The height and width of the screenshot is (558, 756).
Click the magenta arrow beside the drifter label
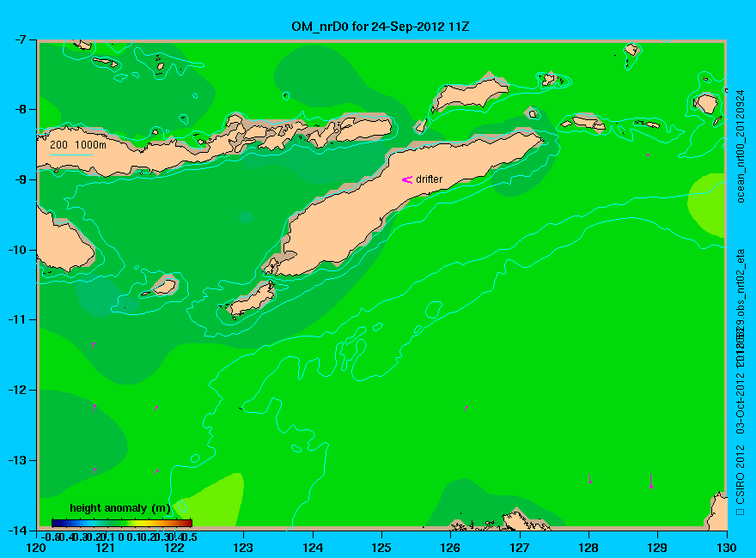pyautogui.click(x=407, y=179)
